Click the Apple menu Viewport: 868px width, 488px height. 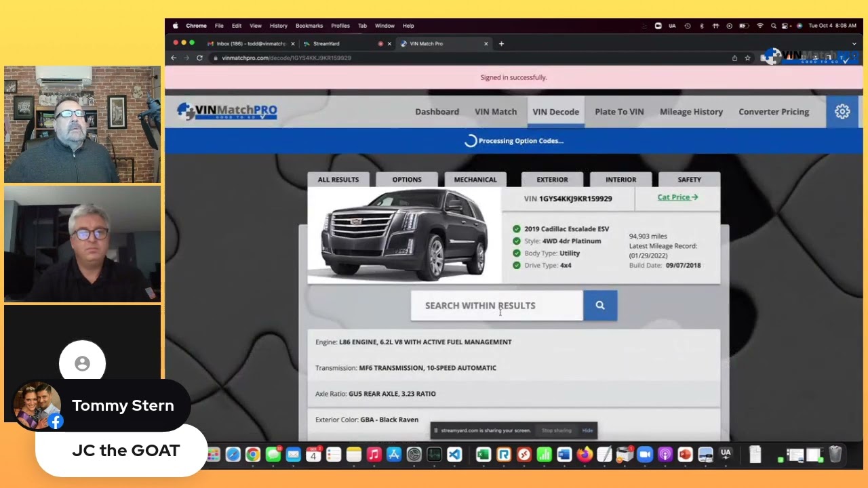pos(176,26)
